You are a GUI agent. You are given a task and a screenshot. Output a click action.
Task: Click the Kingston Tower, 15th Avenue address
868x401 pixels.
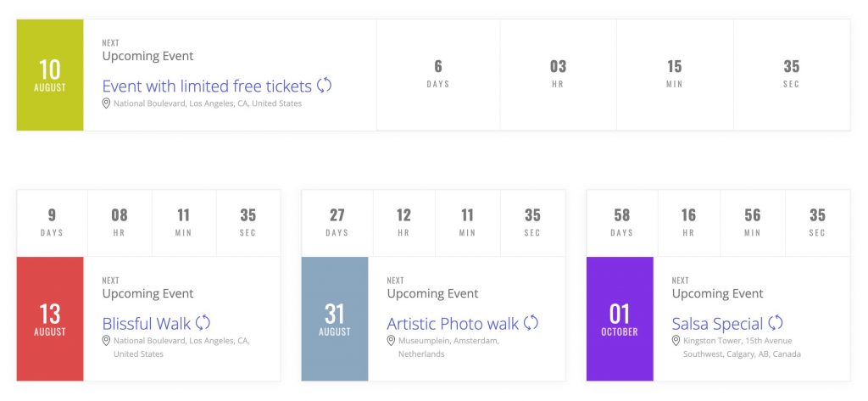point(742,348)
